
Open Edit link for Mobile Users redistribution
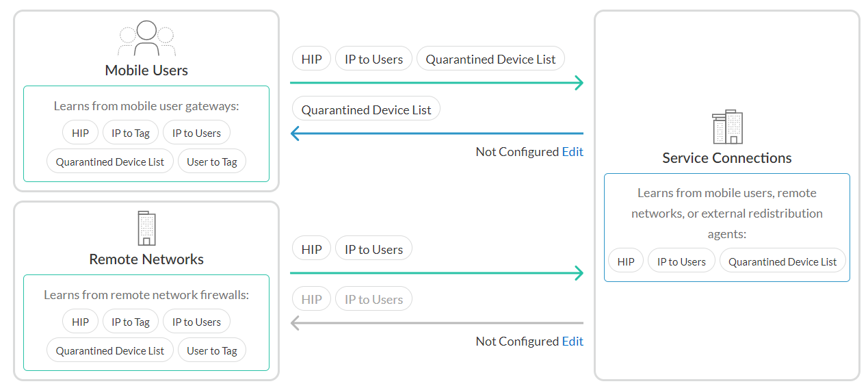tap(573, 152)
